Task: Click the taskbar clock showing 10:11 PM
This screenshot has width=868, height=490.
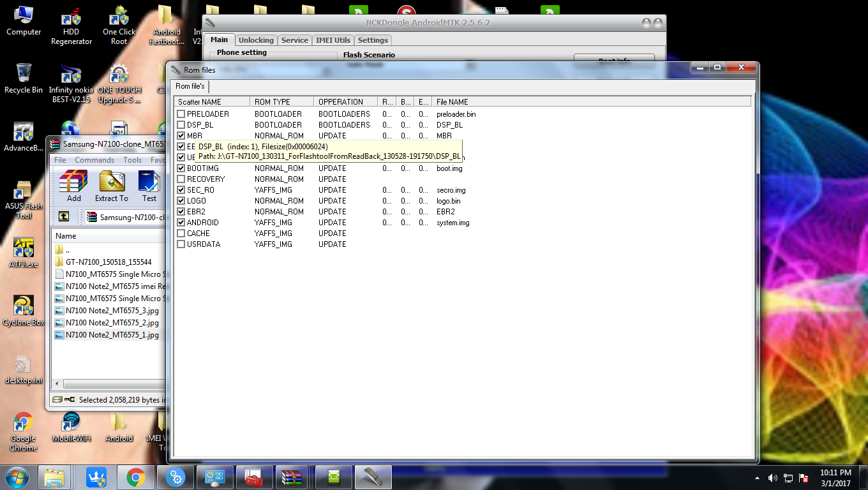Action: pos(835,477)
